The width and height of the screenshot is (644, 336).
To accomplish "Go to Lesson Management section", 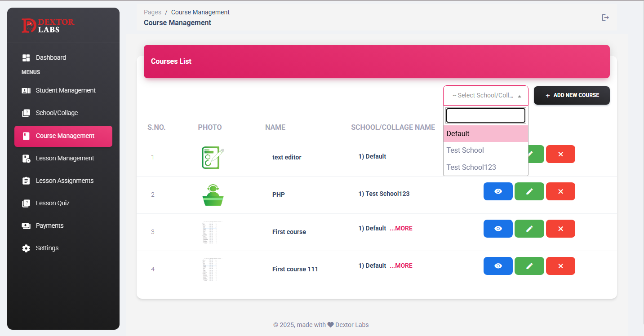I will [65, 158].
